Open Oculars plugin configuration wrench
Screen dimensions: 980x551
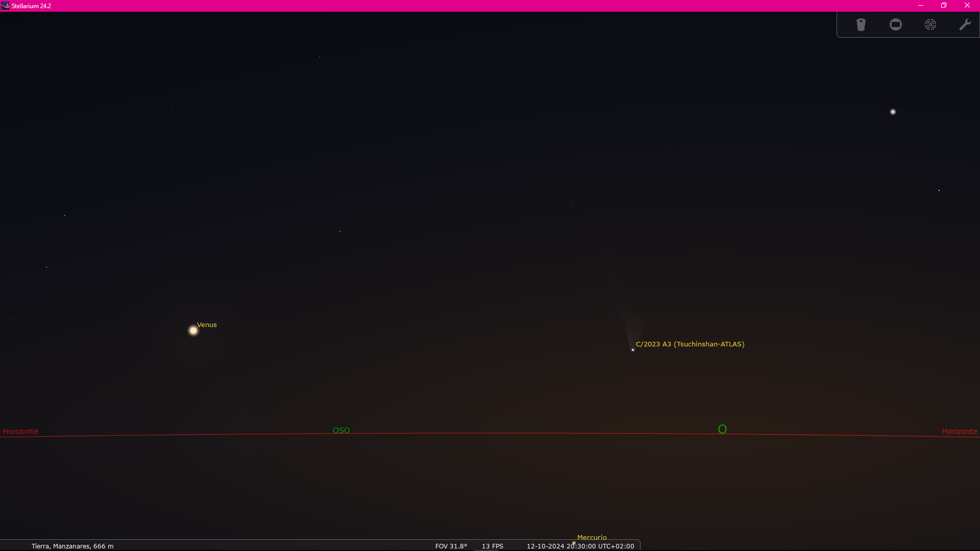point(965,24)
